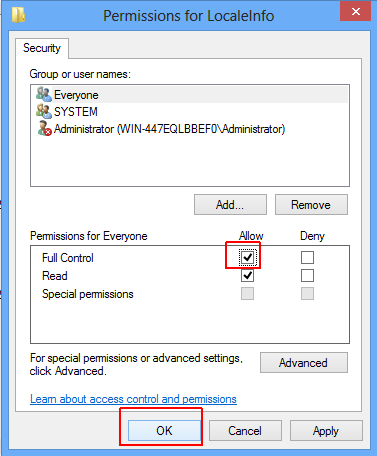
Task: Open the Advanced permission settings
Action: pos(304,363)
